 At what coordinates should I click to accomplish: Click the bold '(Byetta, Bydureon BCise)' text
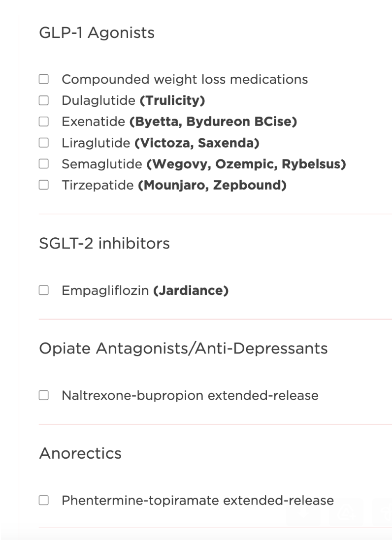(x=213, y=122)
